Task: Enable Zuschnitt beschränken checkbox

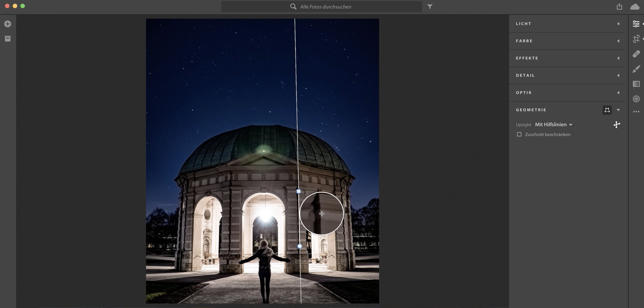Action: [519, 134]
